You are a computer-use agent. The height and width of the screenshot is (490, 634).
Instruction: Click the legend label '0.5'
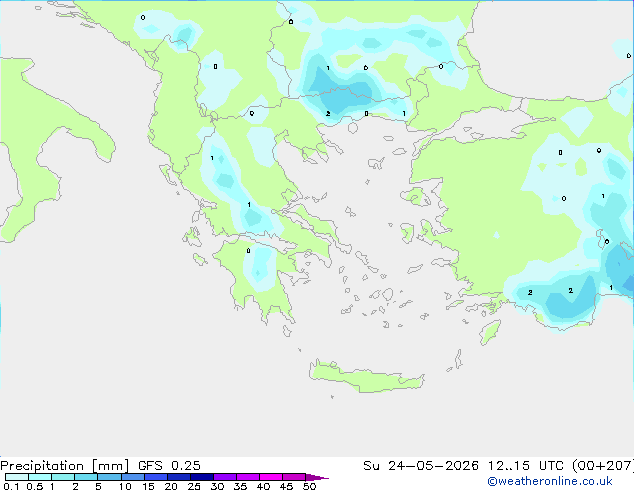pyautogui.click(x=34, y=486)
